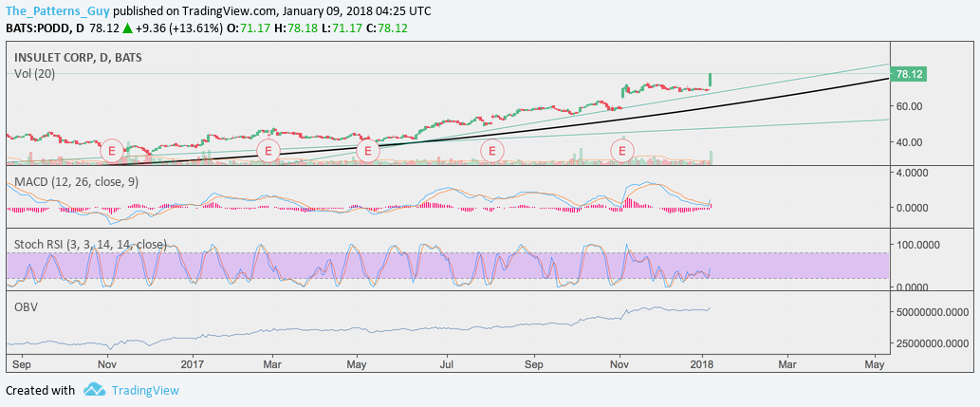
Task: Click the +9.36 (+13.61%) change value
Action: [178, 28]
